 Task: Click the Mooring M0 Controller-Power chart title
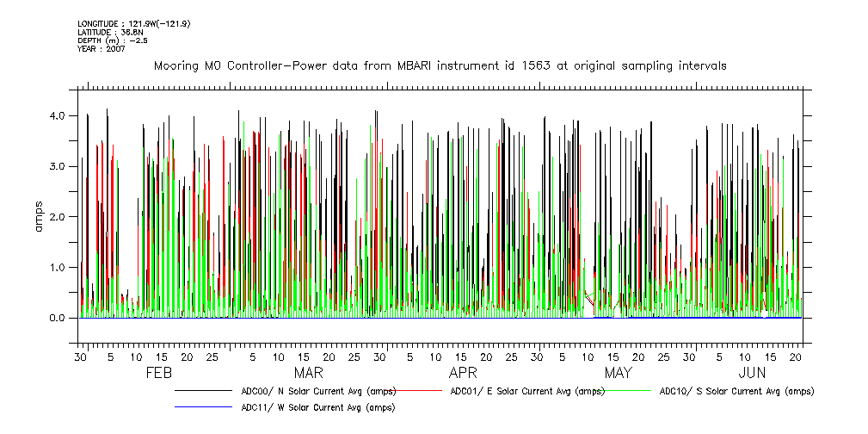440,65
